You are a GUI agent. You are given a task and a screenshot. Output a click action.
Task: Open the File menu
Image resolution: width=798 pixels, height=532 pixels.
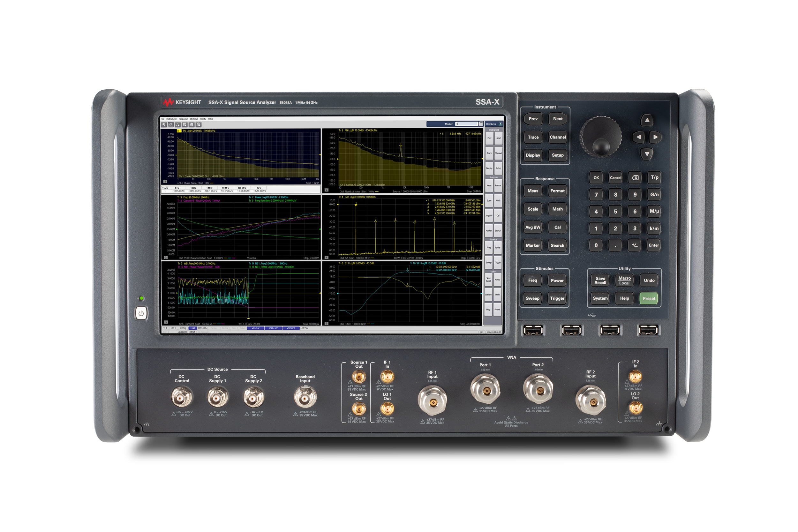pyautogui.click(x=162, y=119)
